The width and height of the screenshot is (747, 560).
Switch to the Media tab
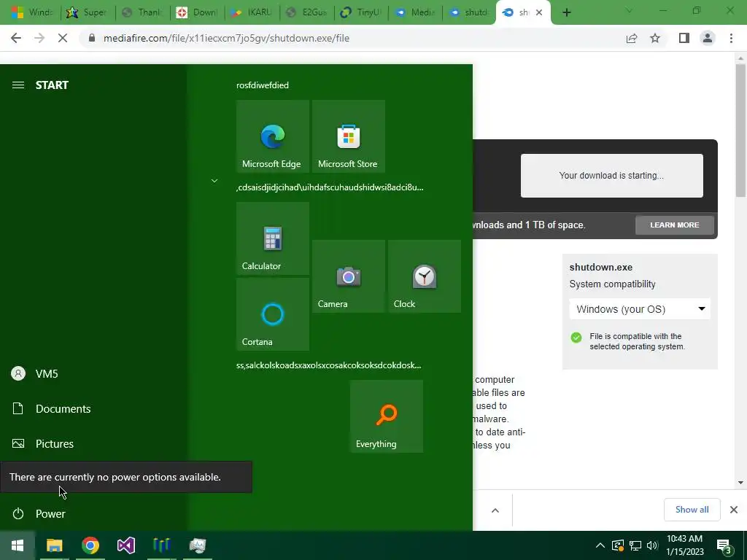[415, 12]
